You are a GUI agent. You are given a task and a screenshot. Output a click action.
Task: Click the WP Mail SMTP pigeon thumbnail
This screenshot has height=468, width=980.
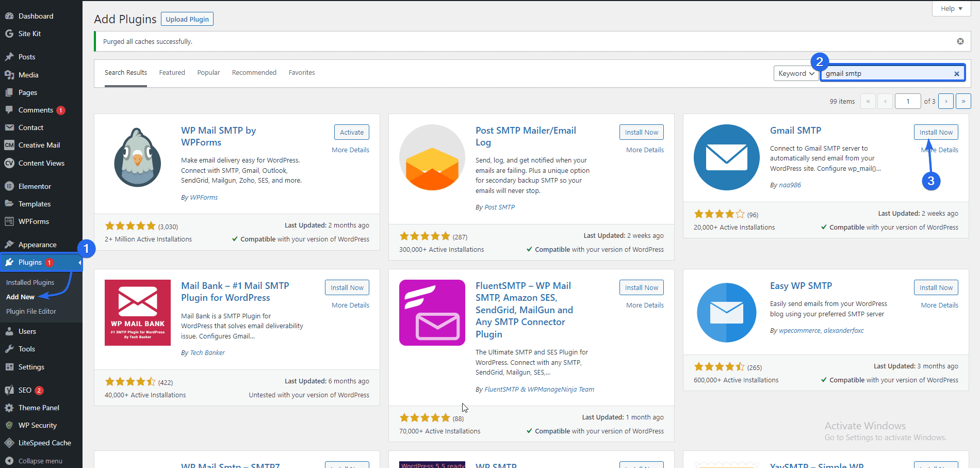click(x=138, y=157)
